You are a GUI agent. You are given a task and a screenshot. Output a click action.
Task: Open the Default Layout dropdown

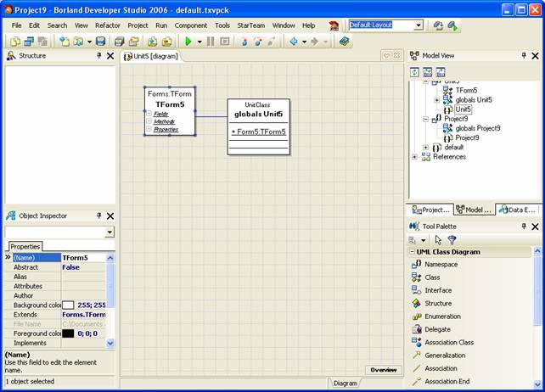[419, 25]
